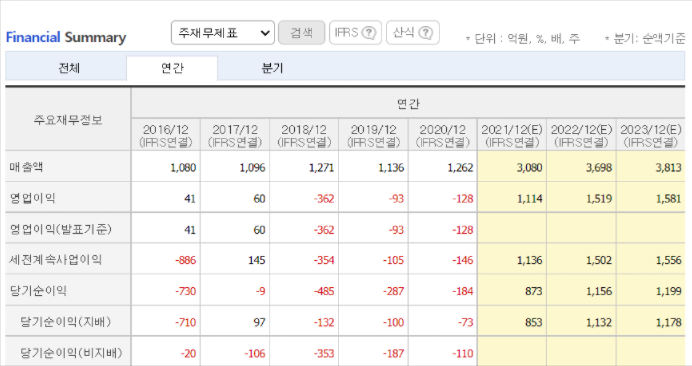Click the 매출액 row label
The width and height of the screenshot is (692, 366).
[x=26, y=167]
